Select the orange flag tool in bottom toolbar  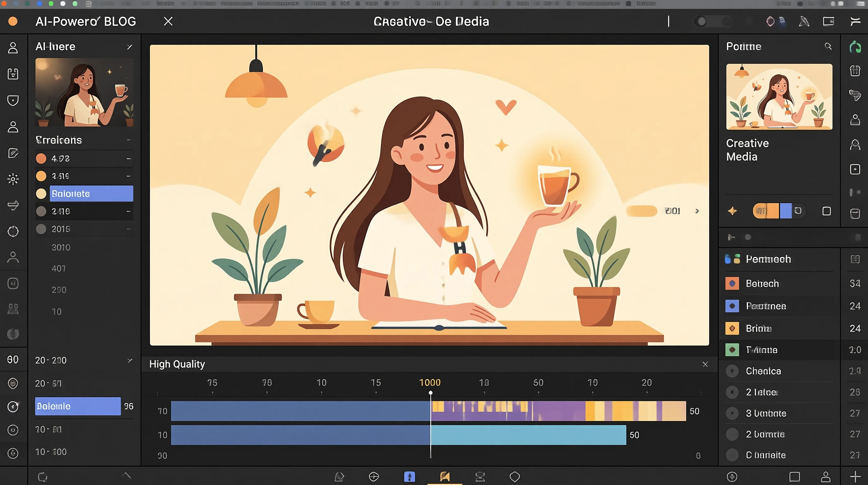coord(445,476)
